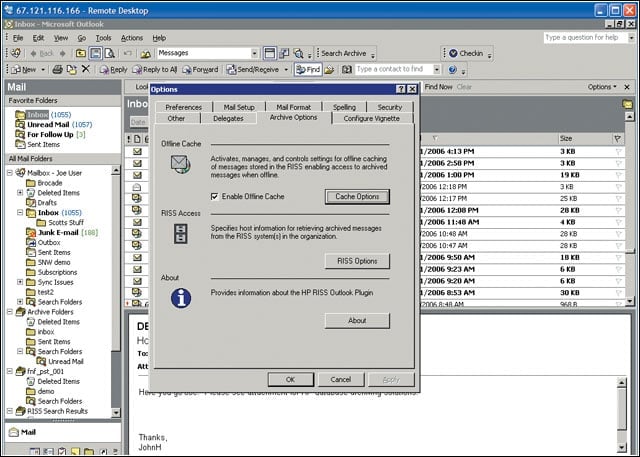The height and width of the screenshot is (457, 640).
Task: Switch to the Security tab
Action: (390, 107)
